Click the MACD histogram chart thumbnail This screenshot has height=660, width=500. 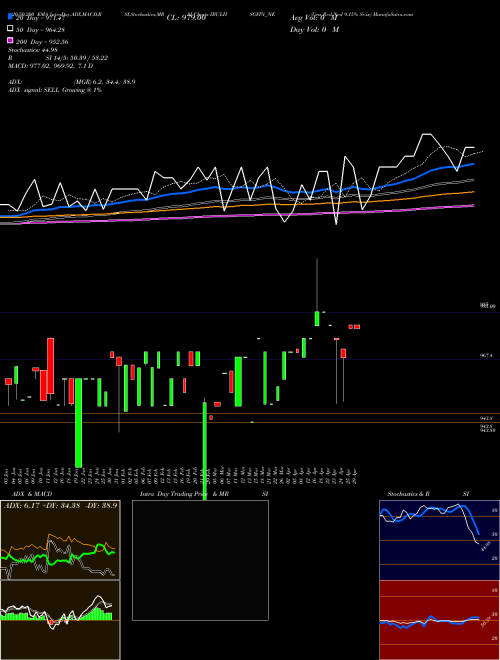coord(60,620)
